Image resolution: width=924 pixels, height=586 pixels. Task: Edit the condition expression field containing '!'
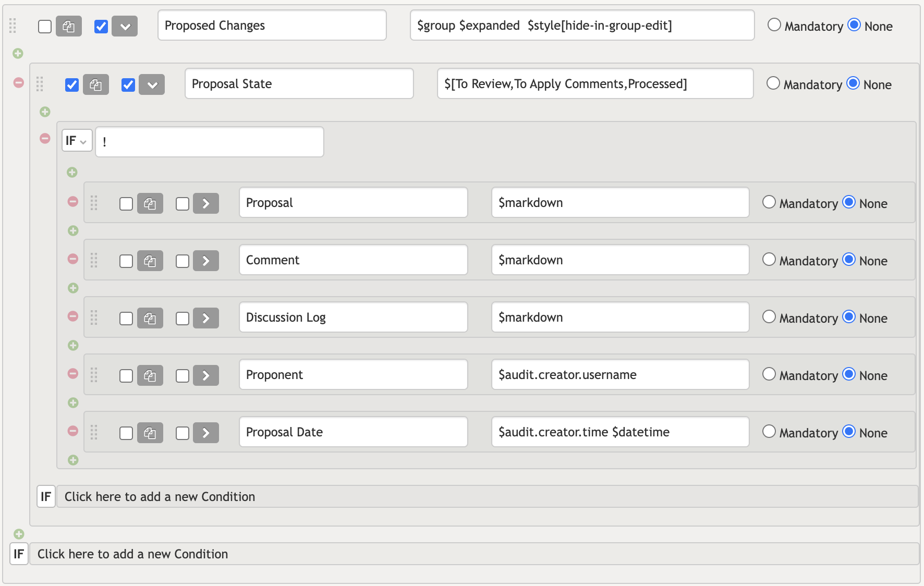tap(210, 142)
